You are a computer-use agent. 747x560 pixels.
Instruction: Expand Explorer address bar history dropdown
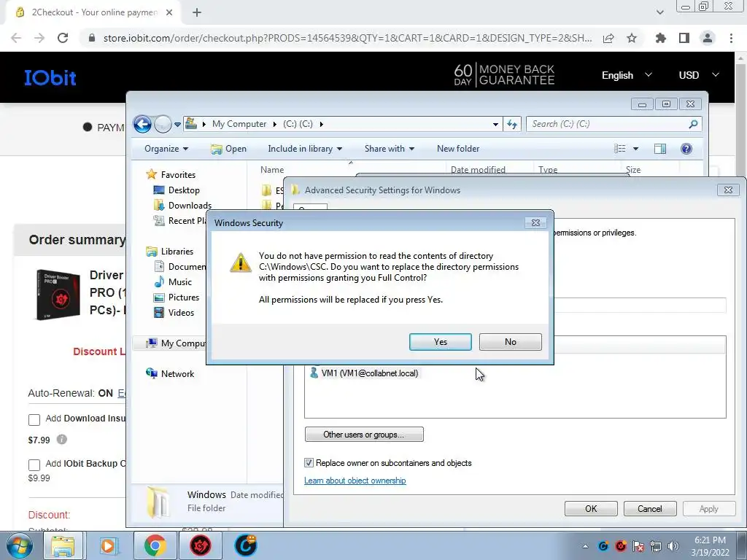(x=495, y=124)
